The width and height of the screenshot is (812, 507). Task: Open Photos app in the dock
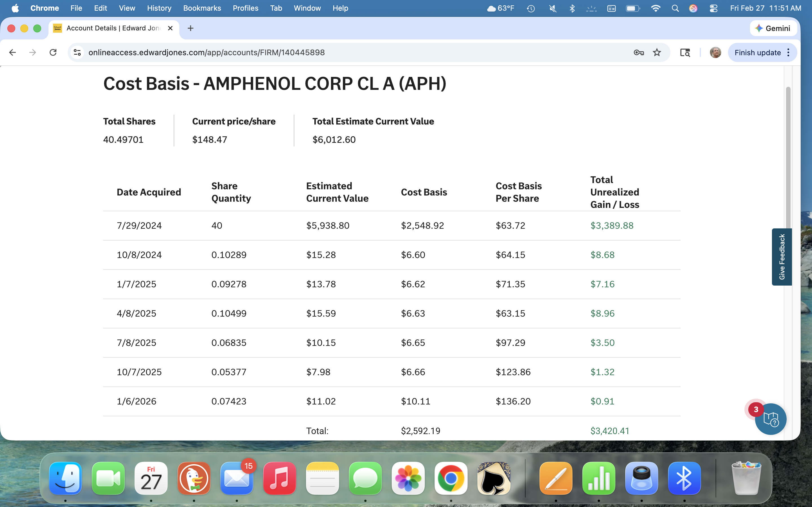(408, 478)
